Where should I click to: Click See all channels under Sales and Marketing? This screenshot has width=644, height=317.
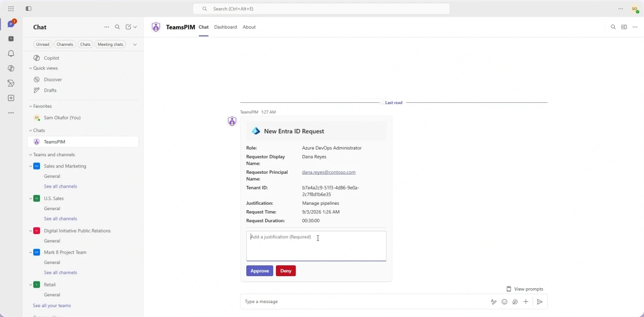click(61, 186)
